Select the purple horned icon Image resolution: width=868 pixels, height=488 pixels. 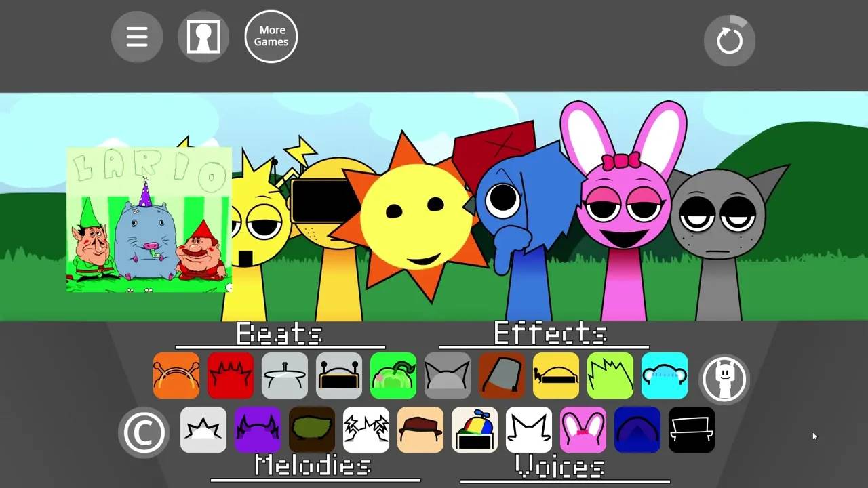pos(258,430)
